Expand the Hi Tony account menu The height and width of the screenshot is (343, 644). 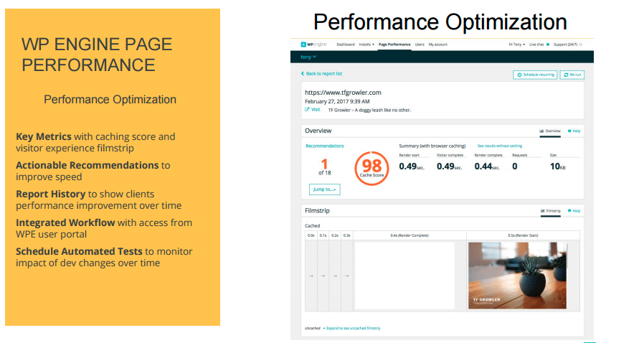coord(519,44)
